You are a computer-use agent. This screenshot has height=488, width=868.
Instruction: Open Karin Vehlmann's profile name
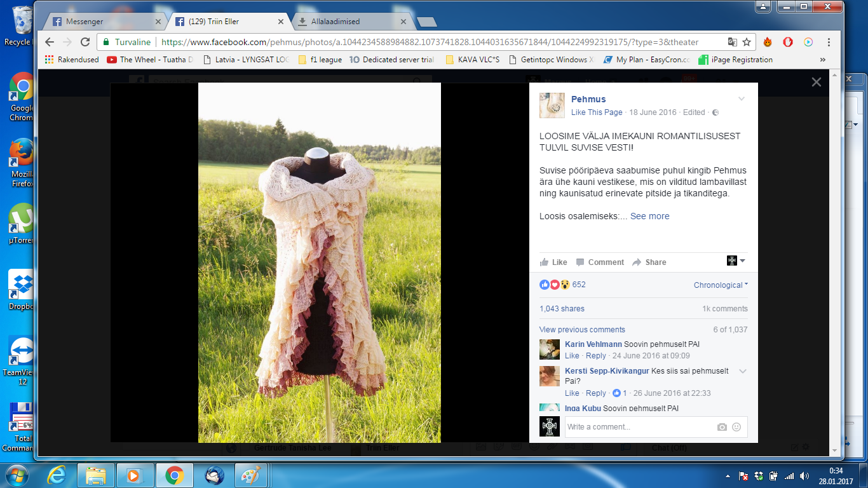(593, 344)
